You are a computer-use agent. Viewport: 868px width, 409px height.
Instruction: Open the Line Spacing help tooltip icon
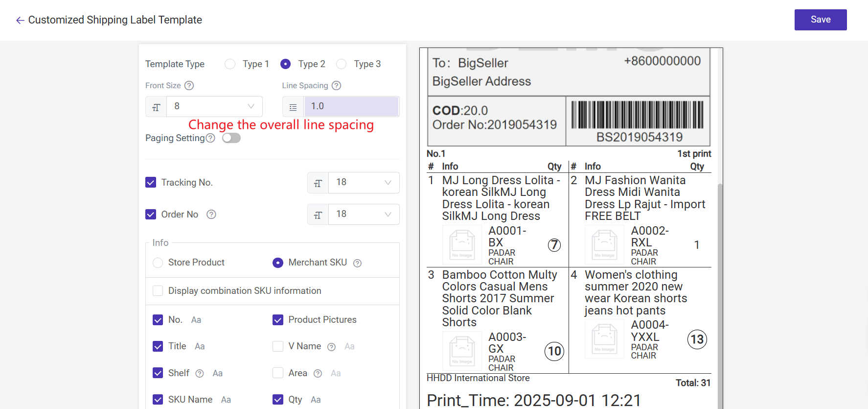(x=336, y=85)
